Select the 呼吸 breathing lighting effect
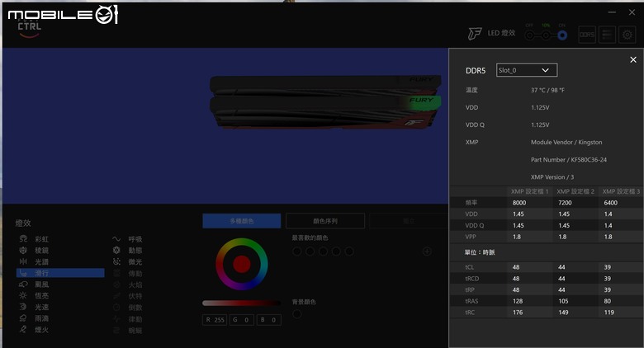 pyautogui.click(x=128, y=239)
